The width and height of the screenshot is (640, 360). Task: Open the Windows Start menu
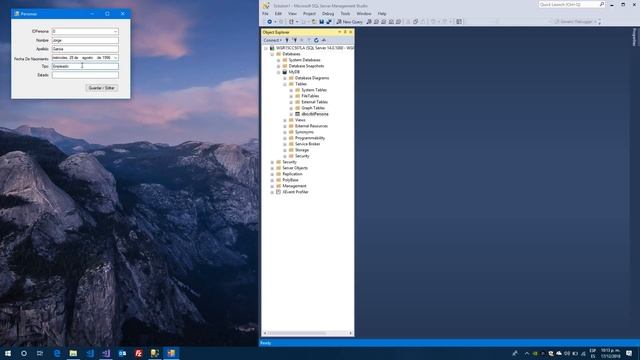8,353
